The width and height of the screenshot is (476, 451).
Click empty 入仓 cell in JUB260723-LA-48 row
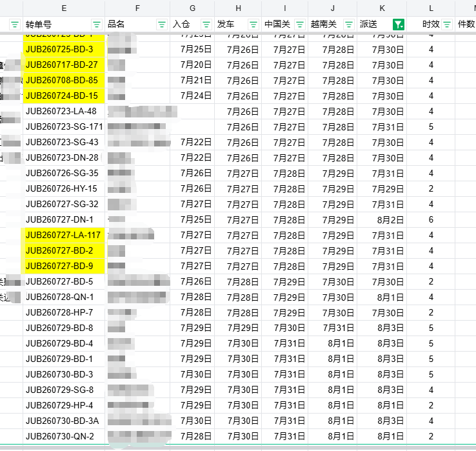pyautogui.click(x=192, y=111)
